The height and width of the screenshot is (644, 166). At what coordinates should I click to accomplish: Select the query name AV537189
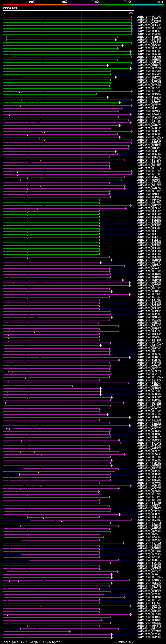[x=10, y=8]
